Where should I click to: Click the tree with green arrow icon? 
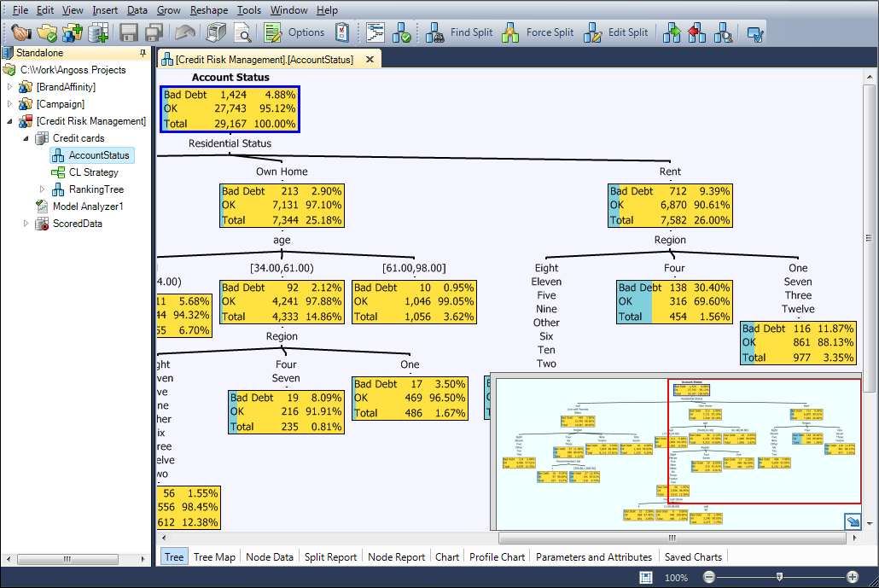coord(672,33)
